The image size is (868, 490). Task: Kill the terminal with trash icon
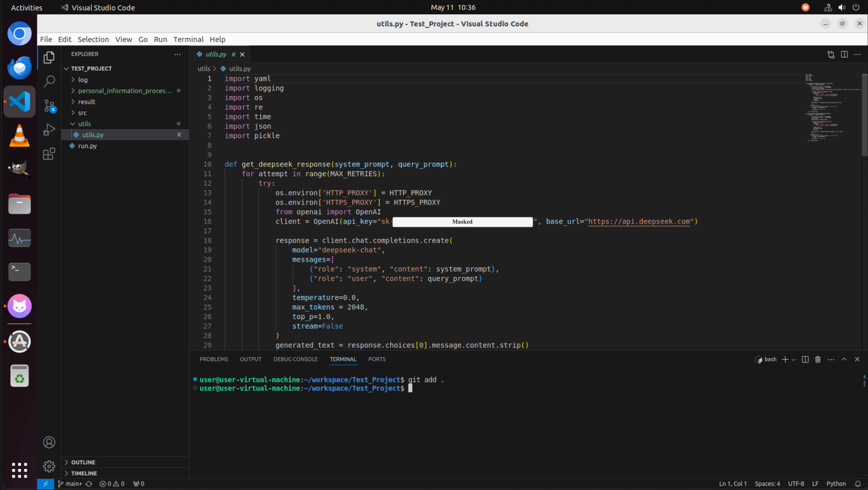click(x=818, y=359)
